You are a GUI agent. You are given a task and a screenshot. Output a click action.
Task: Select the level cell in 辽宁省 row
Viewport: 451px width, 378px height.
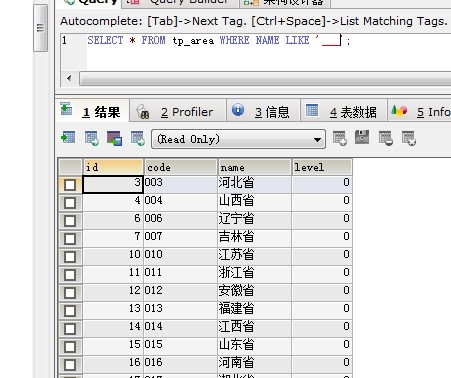click(322, 220)
